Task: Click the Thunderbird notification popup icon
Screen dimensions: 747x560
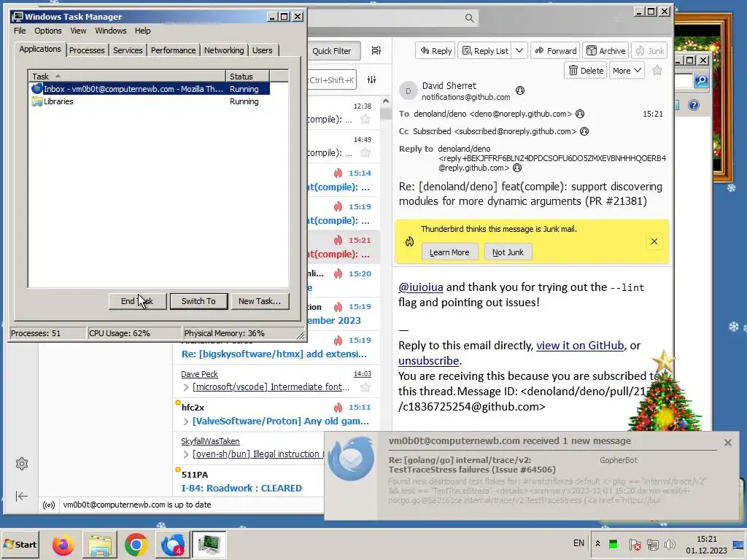Action: click(351, 459)
